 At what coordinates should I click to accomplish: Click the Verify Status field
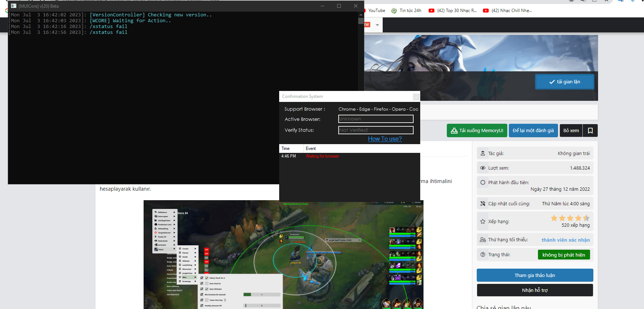(x=376, y=130)
